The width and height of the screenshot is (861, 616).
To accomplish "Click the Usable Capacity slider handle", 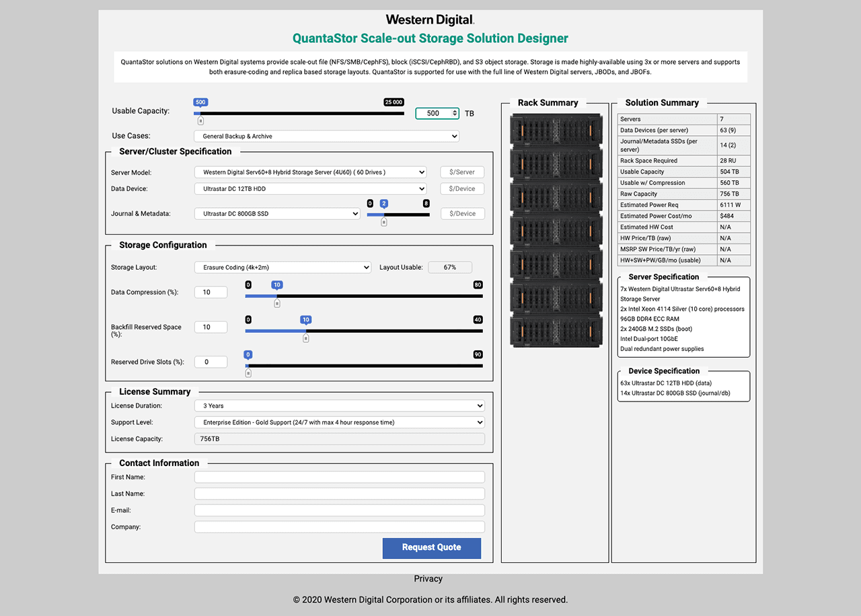I will pyautogui.click(x=200, y=121).
